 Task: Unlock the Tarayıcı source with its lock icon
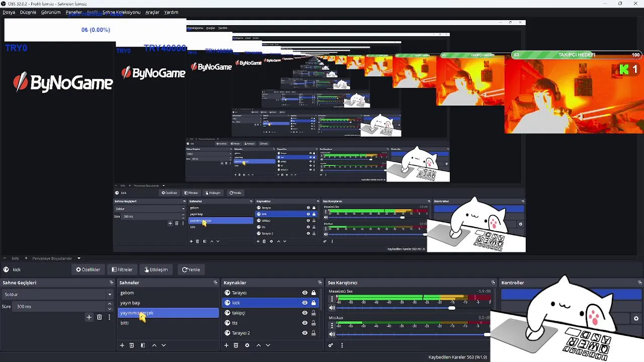pyautogui.click(x=313, y=293)
